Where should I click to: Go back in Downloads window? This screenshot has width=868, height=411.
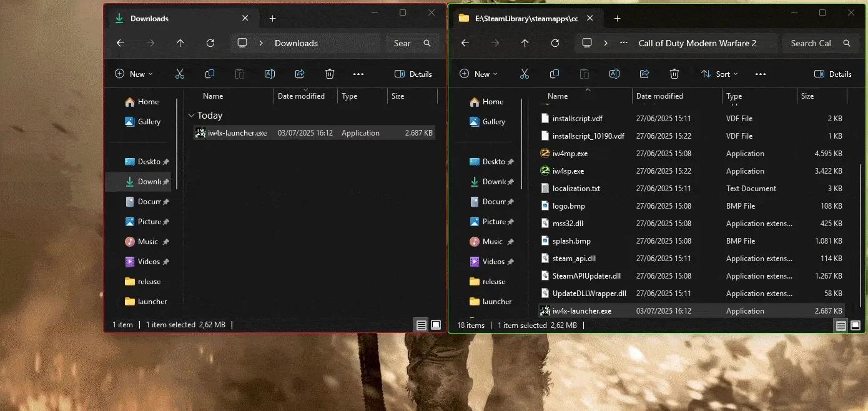(121, 43)
